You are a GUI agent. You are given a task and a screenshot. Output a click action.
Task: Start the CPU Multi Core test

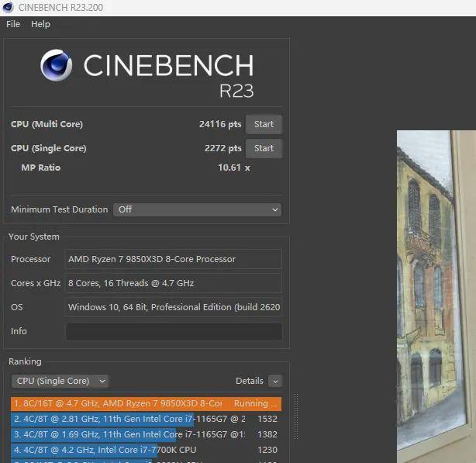pos(264,124)
